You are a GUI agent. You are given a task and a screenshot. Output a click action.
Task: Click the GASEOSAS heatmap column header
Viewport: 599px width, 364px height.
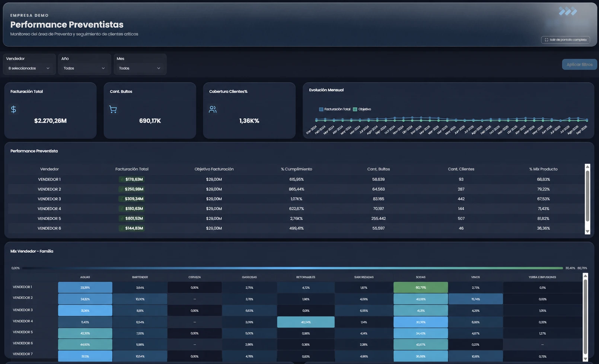(x=249, y=277)
